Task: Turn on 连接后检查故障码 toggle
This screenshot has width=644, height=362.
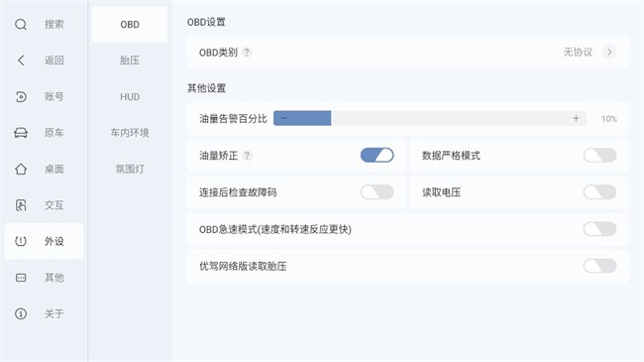Action: click(x=377, y=192)
